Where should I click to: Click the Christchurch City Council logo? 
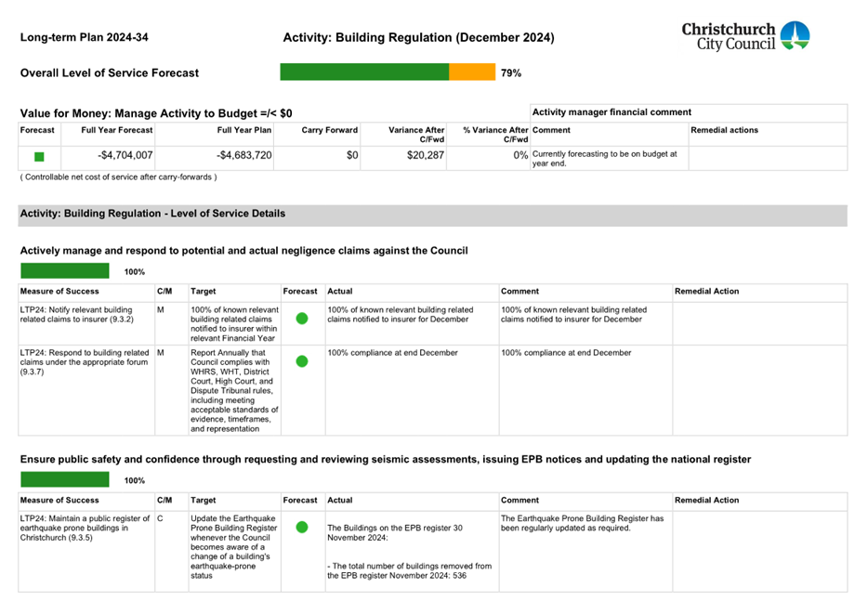click(744, 36)
